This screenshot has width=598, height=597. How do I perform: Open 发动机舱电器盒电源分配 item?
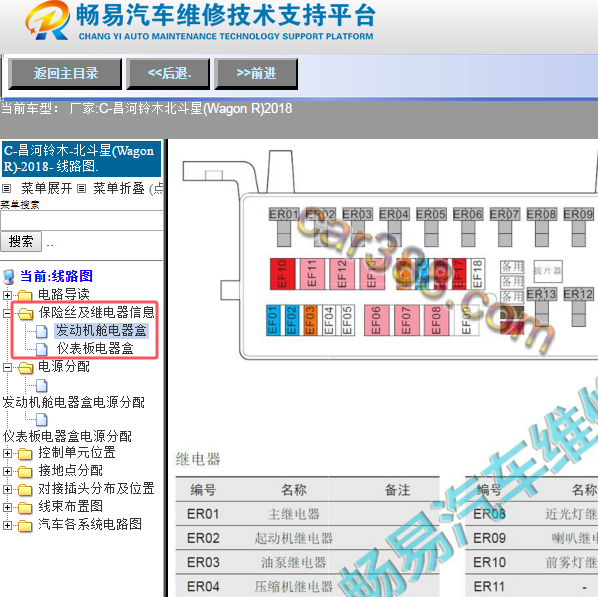74,402
